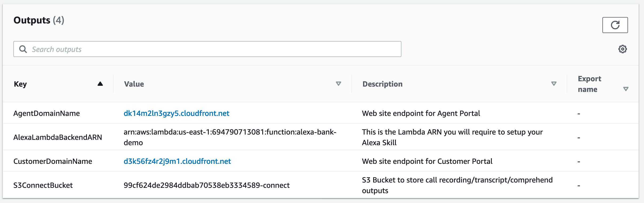Open d3k56fz4r2j9m1.cloudfront.net customer link
Screen dimensions: 644x203
pos(177,161)
